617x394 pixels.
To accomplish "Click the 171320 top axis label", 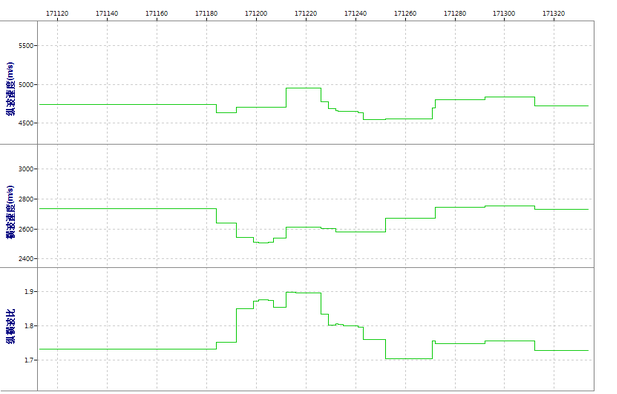I will [554, 13].
